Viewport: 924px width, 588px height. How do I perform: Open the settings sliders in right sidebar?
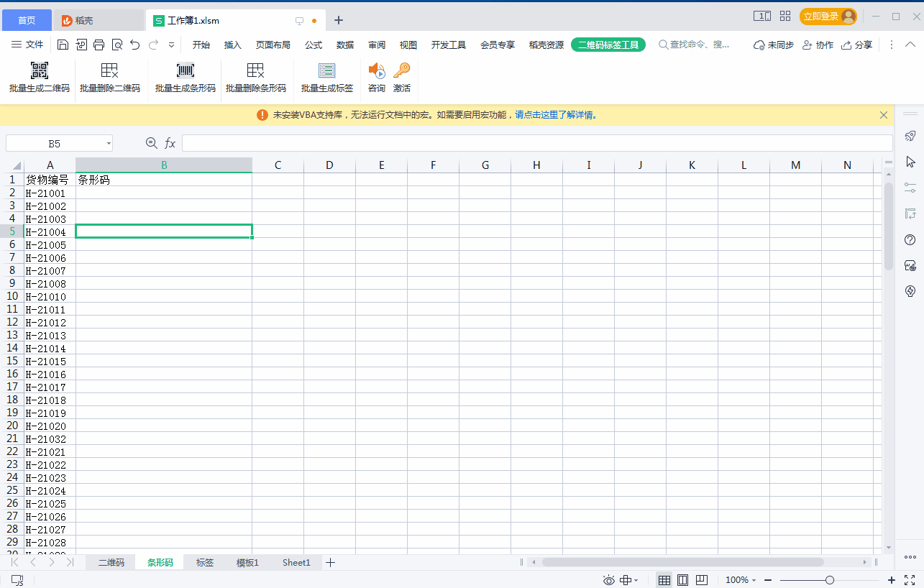pyautogui.click(x=910, y=188)
